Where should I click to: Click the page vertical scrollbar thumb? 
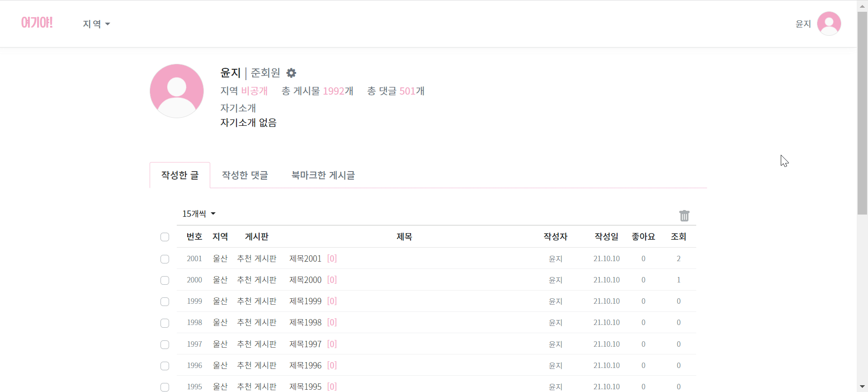(x=863, y=113)
